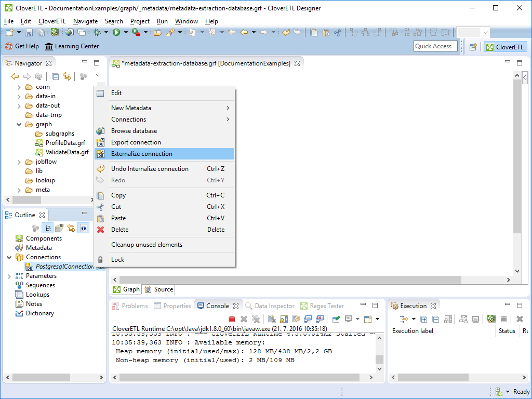Expand the New Metadata submenu arrow
Viewport: 532px width, 399px height.
pos(228,108)
